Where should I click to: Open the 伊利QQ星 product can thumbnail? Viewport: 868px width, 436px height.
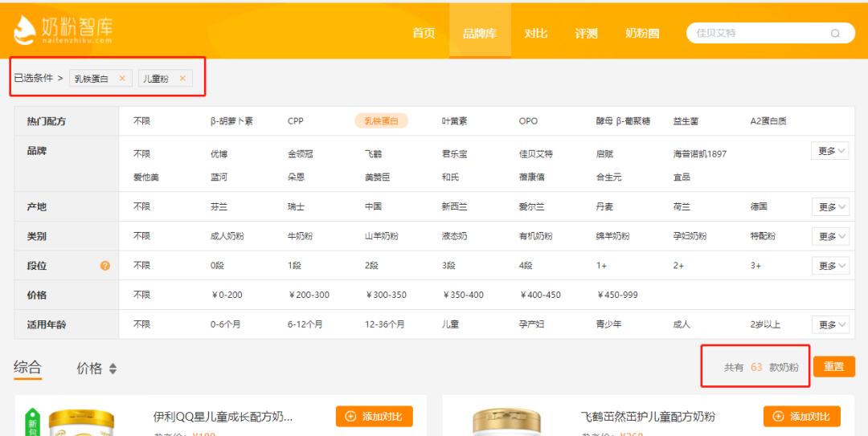point(81,422)
